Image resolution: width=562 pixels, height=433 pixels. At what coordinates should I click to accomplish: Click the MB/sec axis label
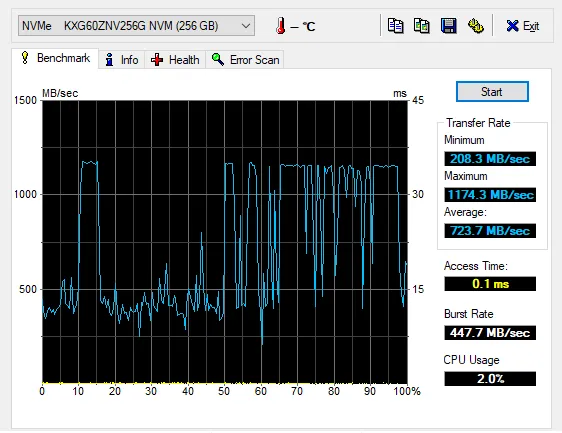point(60,93)
